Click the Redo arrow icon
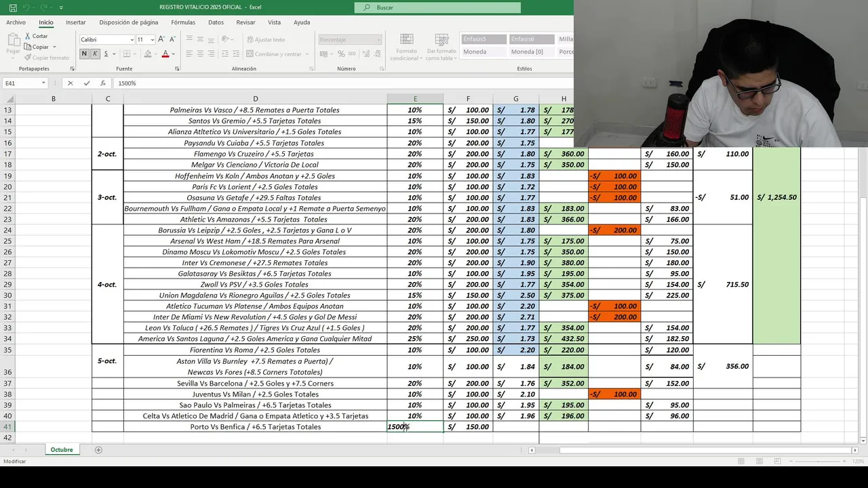The width and height of the screenshot is (868, 488). point(45,7)
